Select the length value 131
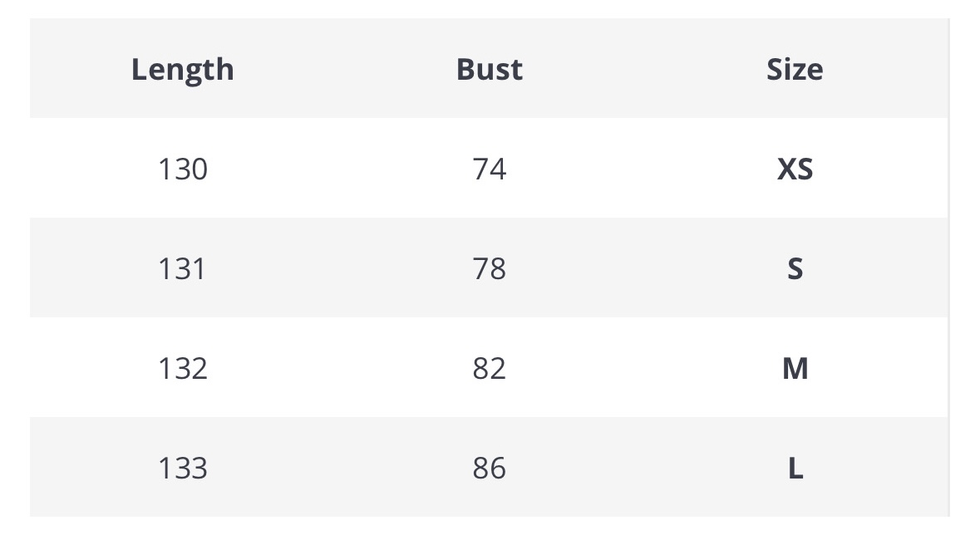980x535 pixels. [x=182, y=269]
